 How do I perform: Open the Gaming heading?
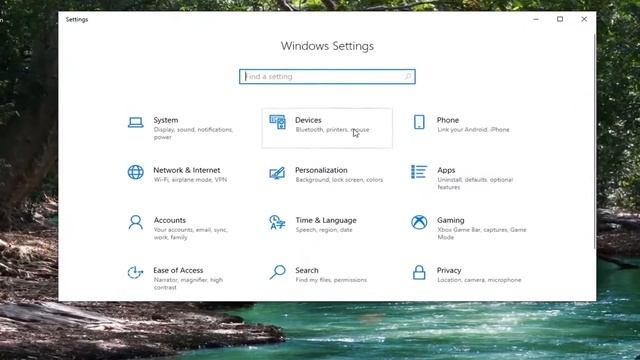[x=451, y=220]
